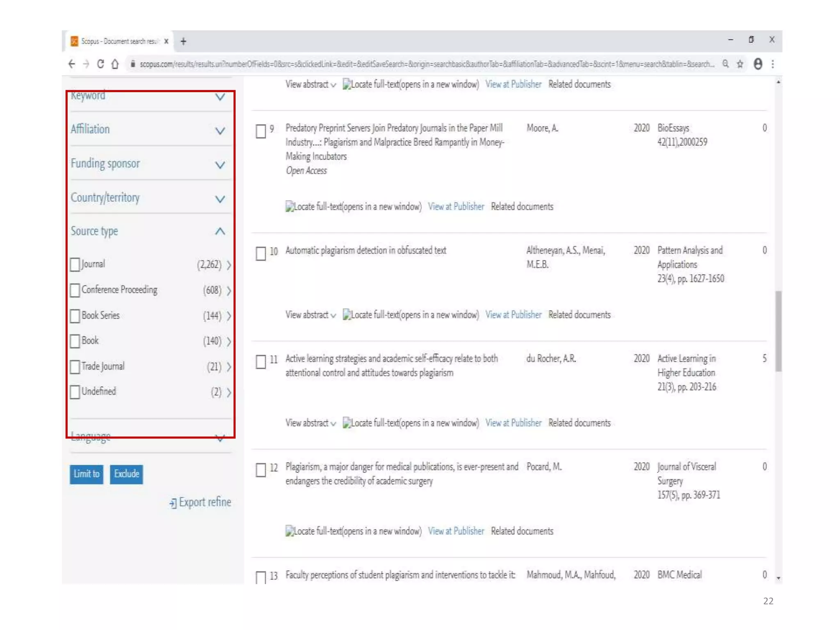Check the Journal source type checkbox
The image size is (840, 630).
(75, 265)
